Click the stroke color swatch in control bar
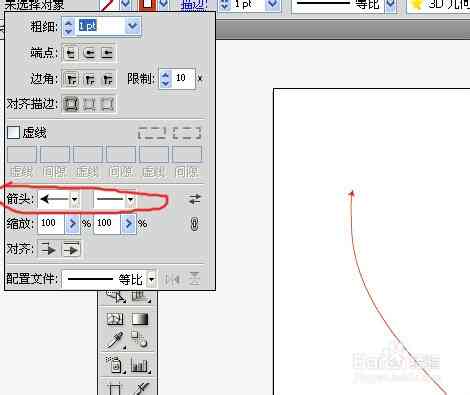 (148, 5)
